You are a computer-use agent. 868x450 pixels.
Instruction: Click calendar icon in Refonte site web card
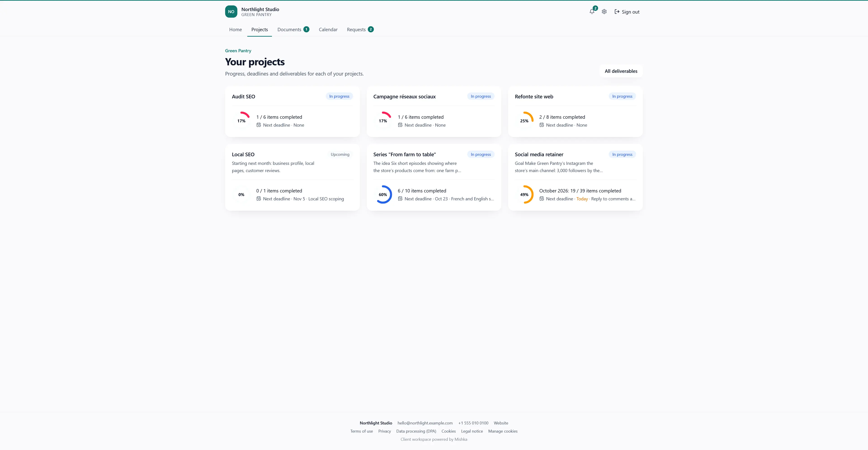click(542, 125)
